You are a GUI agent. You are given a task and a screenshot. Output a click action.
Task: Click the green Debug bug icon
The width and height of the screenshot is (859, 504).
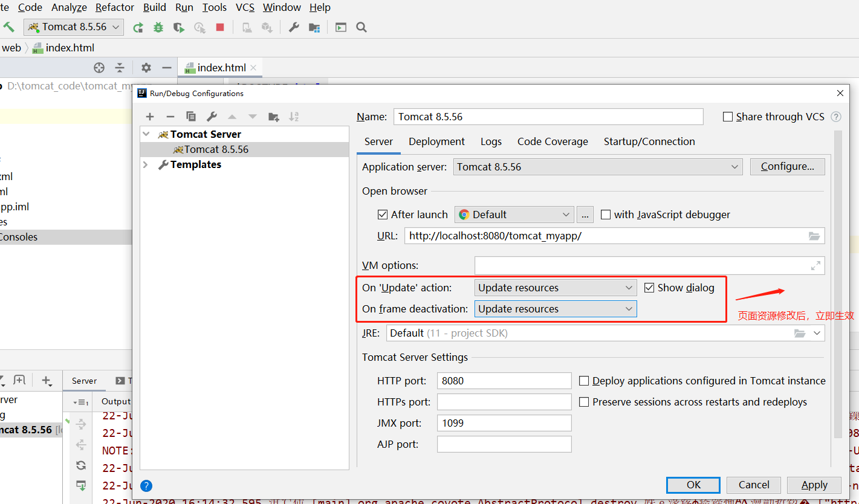(158, 27)
